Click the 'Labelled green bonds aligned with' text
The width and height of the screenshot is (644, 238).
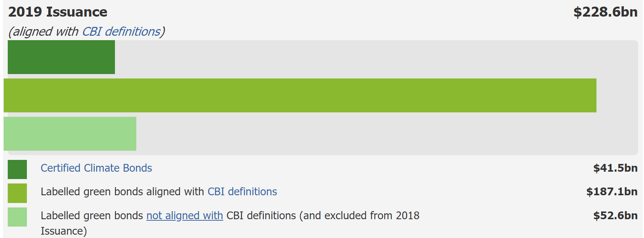(122, 192)
